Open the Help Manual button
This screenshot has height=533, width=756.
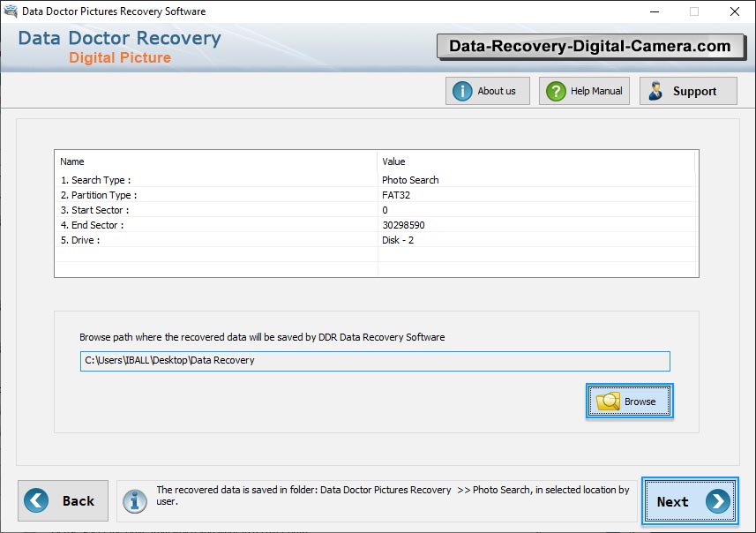[x=584, y=91]
